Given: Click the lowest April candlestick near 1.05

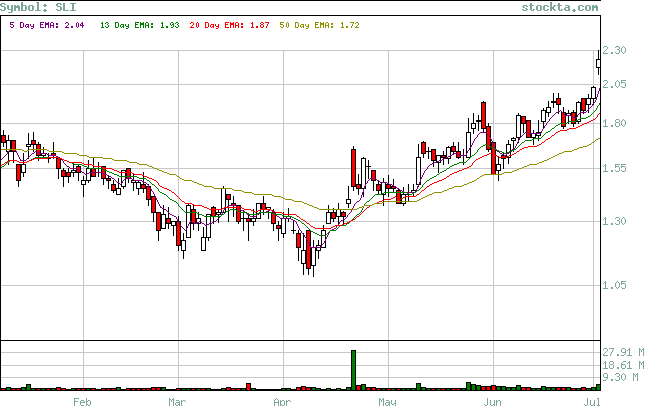Looking at the screenshot, I should point(313,261).
